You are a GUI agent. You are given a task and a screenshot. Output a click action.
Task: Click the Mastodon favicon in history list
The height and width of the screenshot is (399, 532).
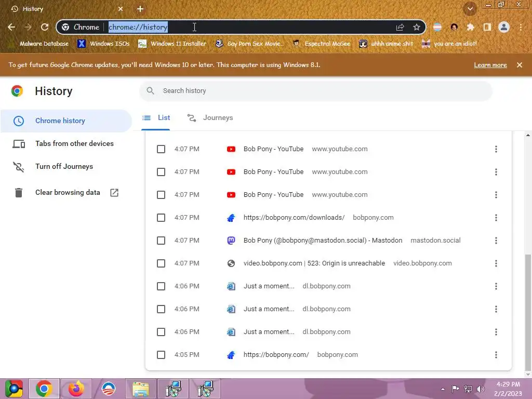click(x=231, y=241)
